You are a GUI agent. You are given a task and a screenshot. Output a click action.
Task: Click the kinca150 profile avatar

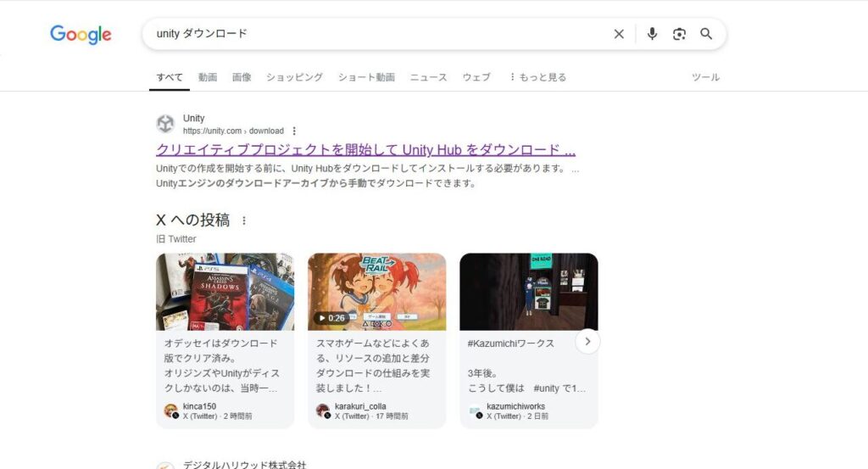coord(170,410)
